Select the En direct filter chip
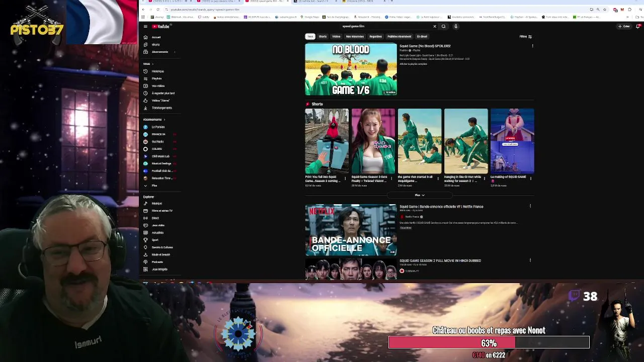 point(422,36)
